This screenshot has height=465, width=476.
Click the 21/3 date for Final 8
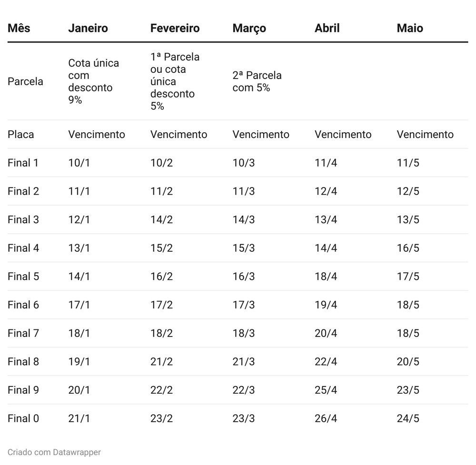(x=243, y=362)
